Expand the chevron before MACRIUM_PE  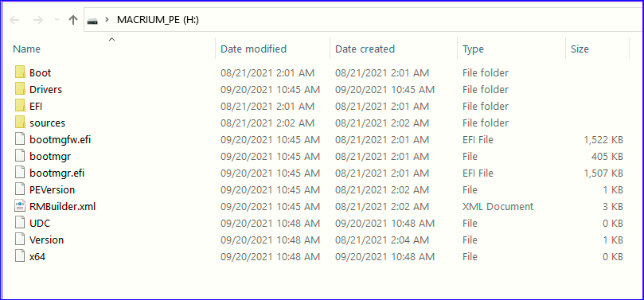107,20
